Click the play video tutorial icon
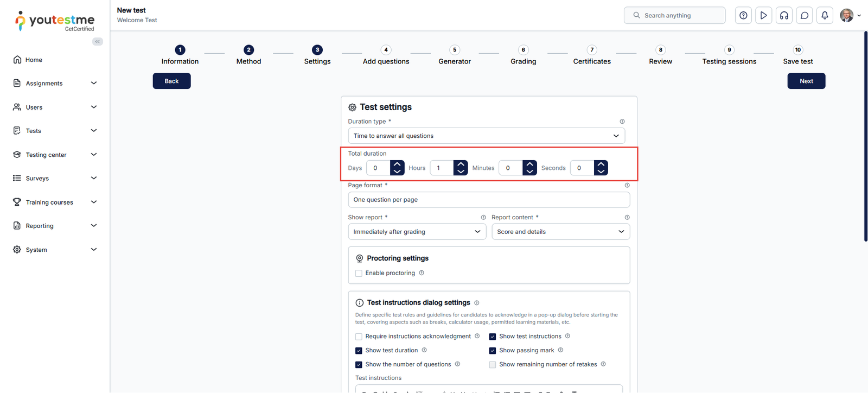The height and width of the screenshot is (393, 868). tap(763, 16)
